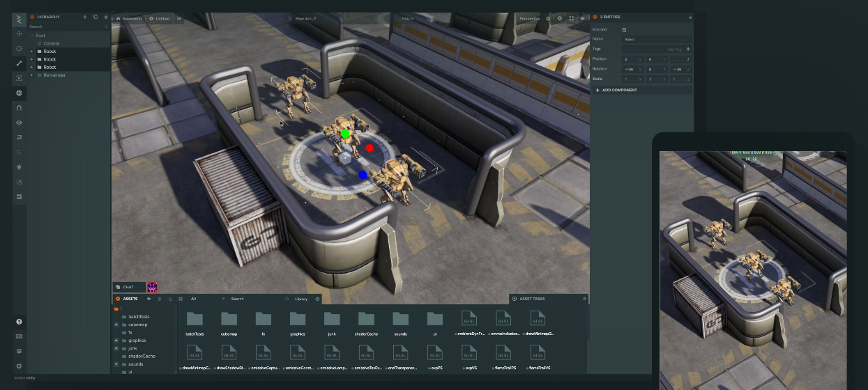Image resolution: width=868 pixels, height=390 pixels.
Task: Open the All asset filter dropdown
Action: [x=207, y=299]
